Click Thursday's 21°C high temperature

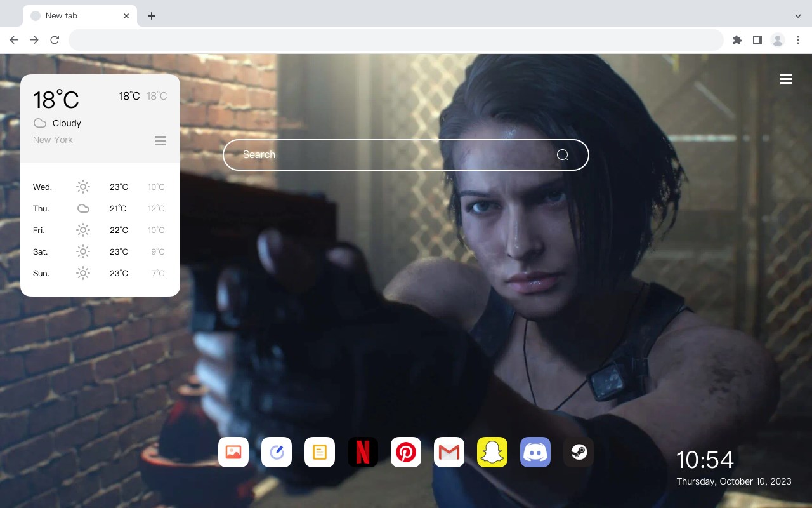(118, 208)
